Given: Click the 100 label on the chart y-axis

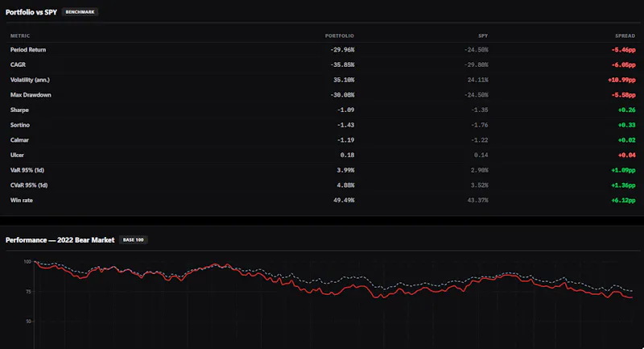Looking at the screenshot, I should pos(27,261).
